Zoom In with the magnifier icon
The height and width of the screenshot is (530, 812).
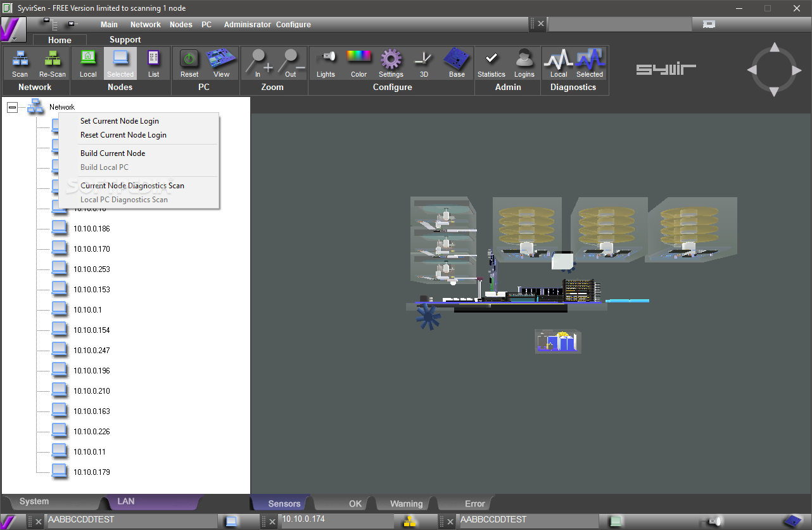[258, 63]
